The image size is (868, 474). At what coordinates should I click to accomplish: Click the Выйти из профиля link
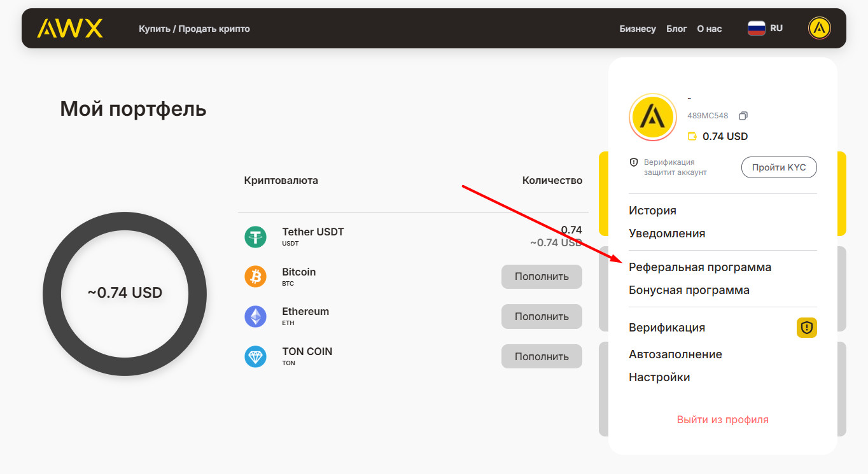pyautogui.click(x=722, y=420)
